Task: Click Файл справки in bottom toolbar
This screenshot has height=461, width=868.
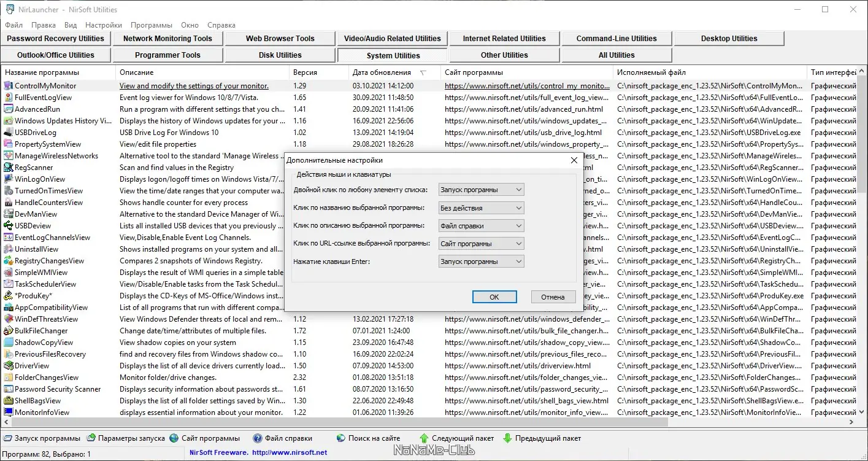Action: 282,438
